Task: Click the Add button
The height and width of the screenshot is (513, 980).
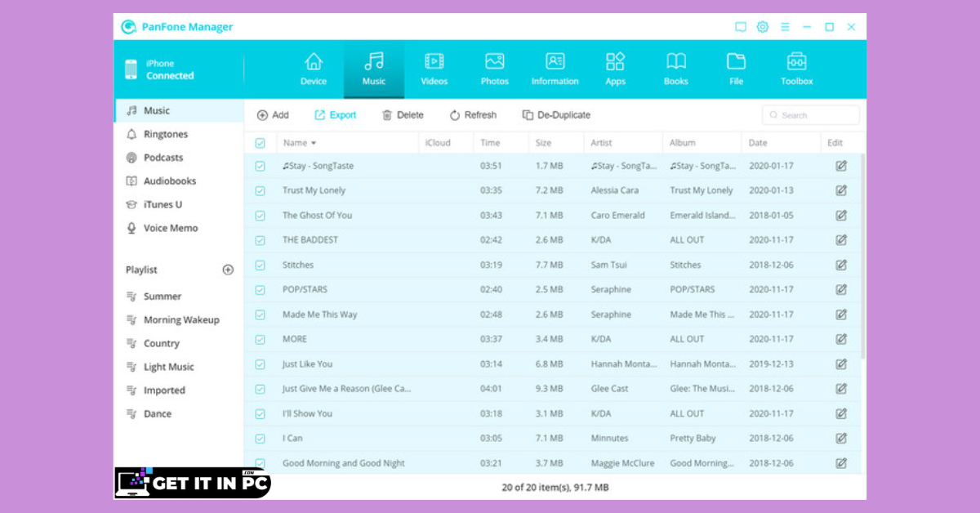Action: coord(273,115)
